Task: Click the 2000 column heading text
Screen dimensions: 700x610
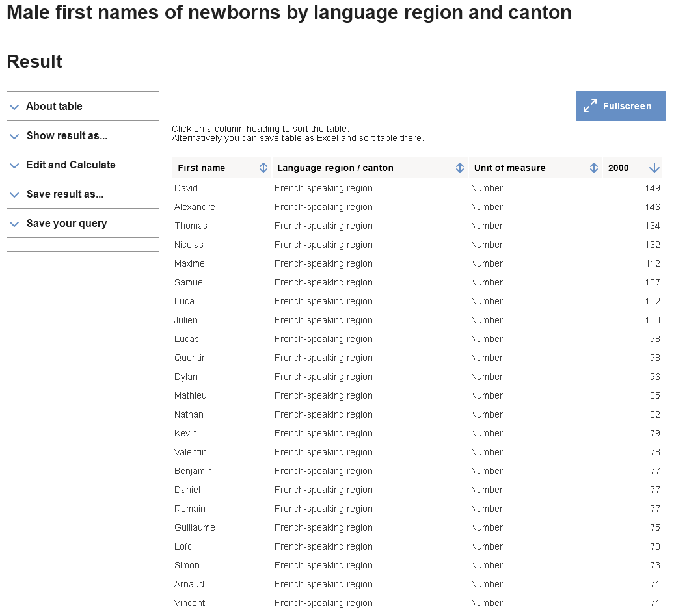Action: (618, 168)
